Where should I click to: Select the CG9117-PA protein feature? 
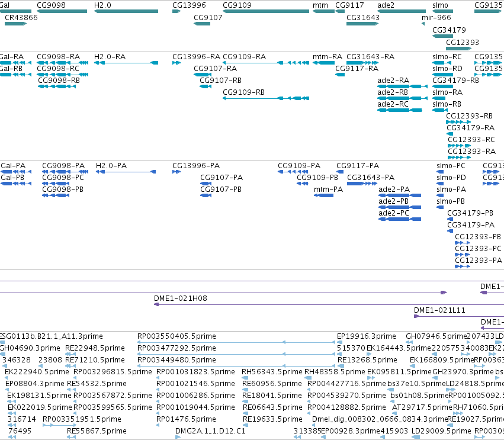(x=340, y=172)
